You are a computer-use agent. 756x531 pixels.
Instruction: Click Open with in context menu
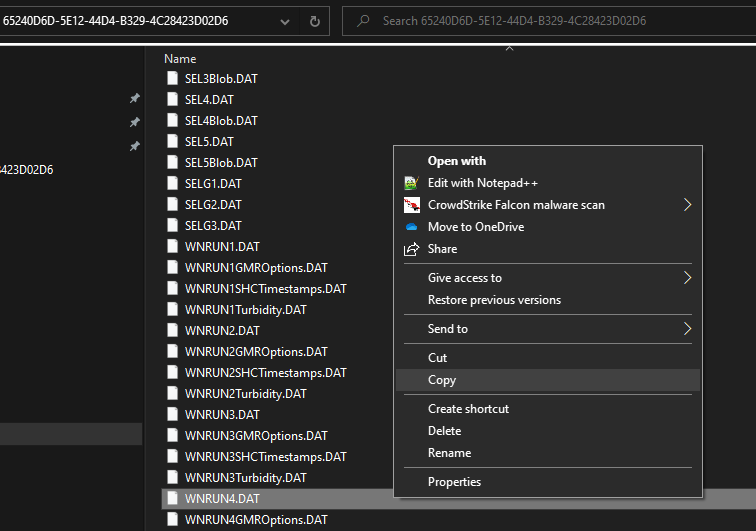pos(457,161)
